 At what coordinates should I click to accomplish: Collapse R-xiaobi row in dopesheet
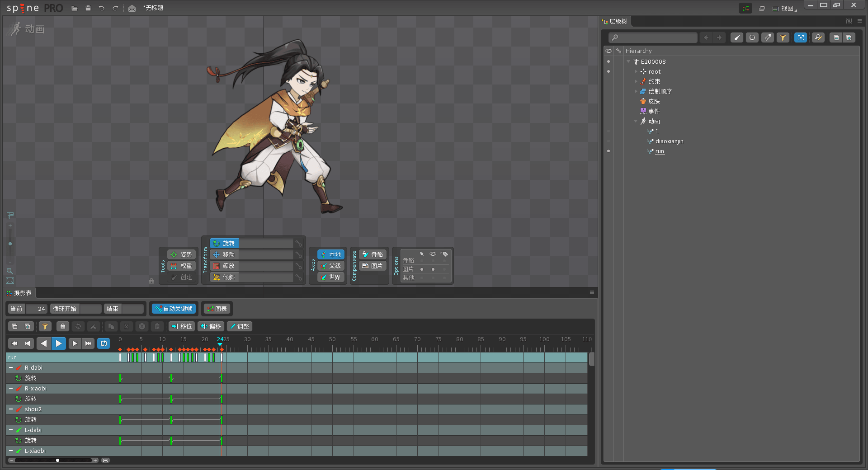(11, 388)
